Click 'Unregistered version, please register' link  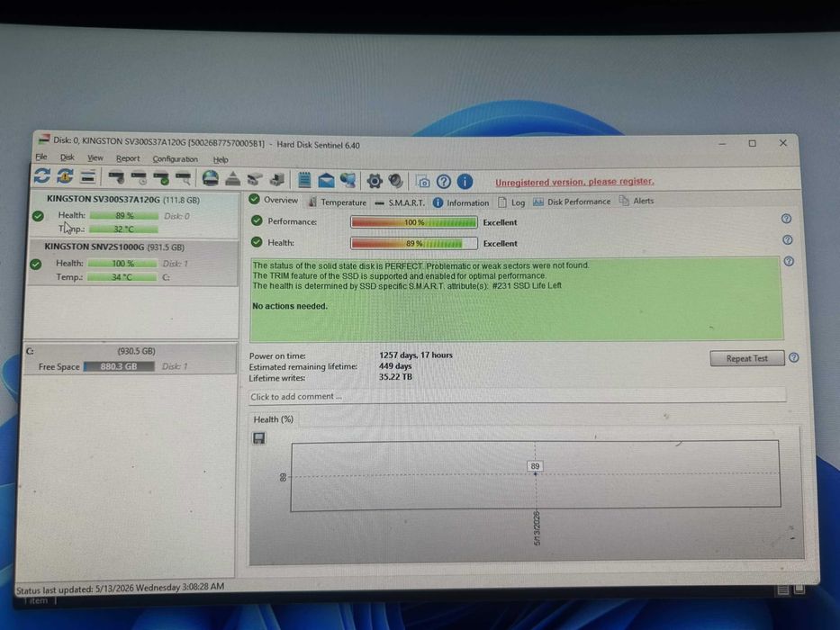point(574,182)
